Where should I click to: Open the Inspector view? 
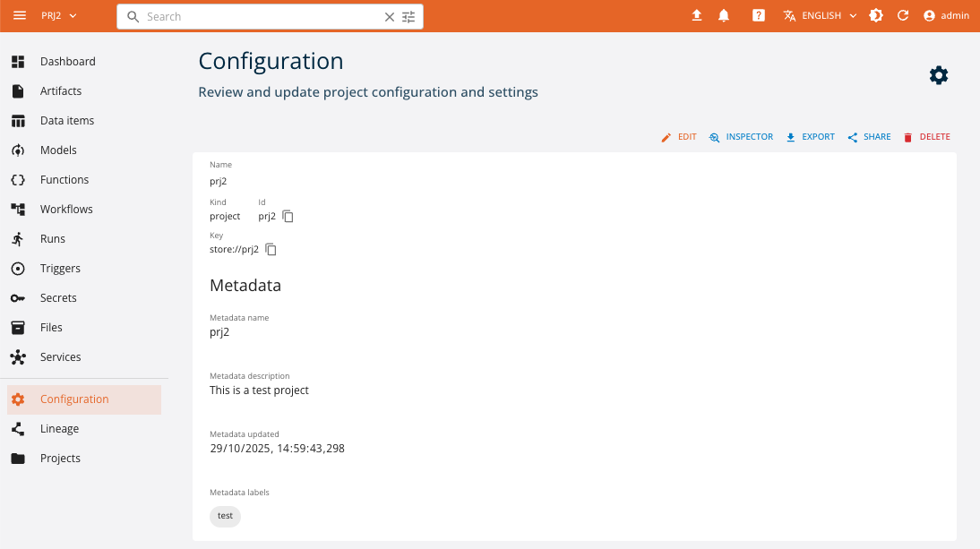(x=741, y=136)
